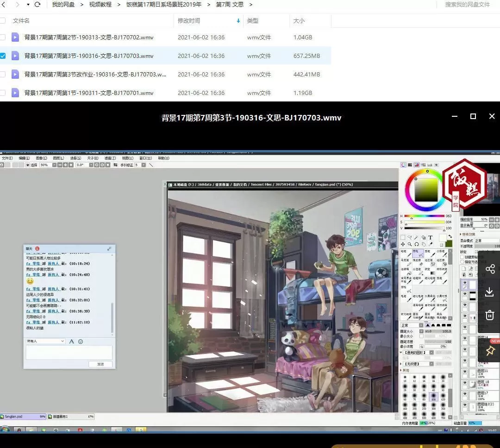Click the new layer icon in layer panel
This screenshot has height=448, width=500.
pos(464,268)
